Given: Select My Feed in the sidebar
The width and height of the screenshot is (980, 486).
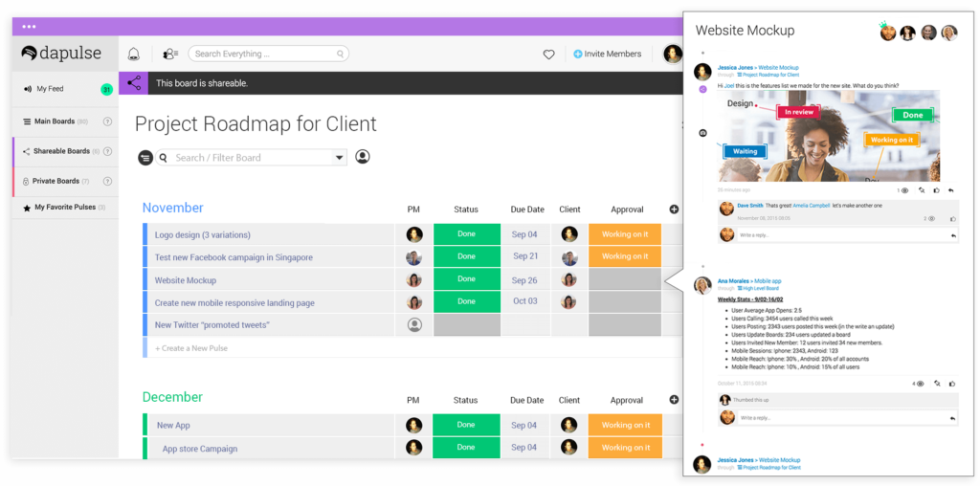Looking at the screenshot, I should click(x=50, y=89).
